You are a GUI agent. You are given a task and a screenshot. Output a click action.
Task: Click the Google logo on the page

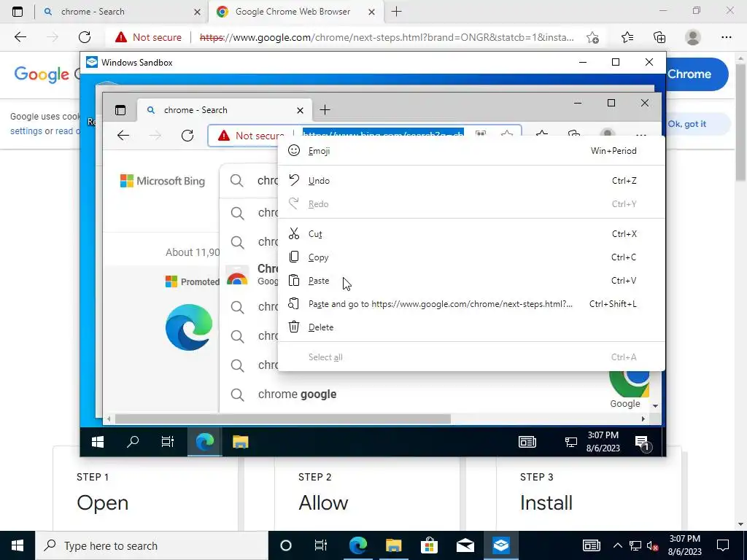pos(42,74)
